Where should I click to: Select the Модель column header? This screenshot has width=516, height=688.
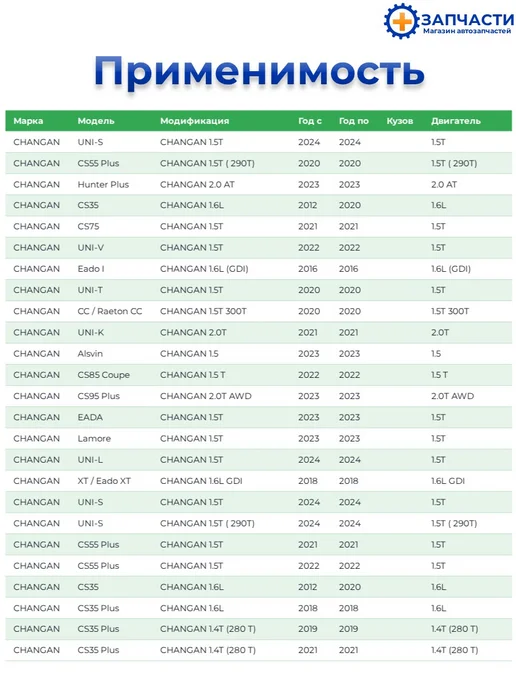coord(96,121)
